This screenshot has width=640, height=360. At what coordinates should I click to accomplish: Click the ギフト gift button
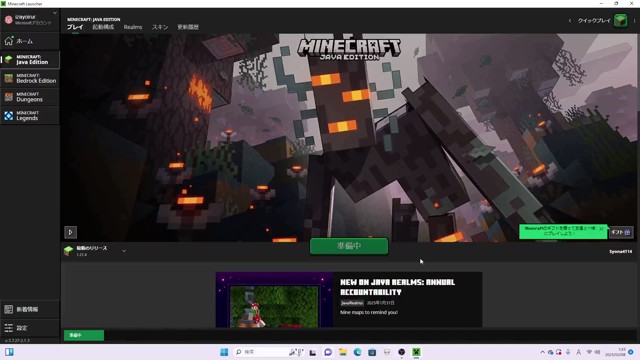(621, 232)
